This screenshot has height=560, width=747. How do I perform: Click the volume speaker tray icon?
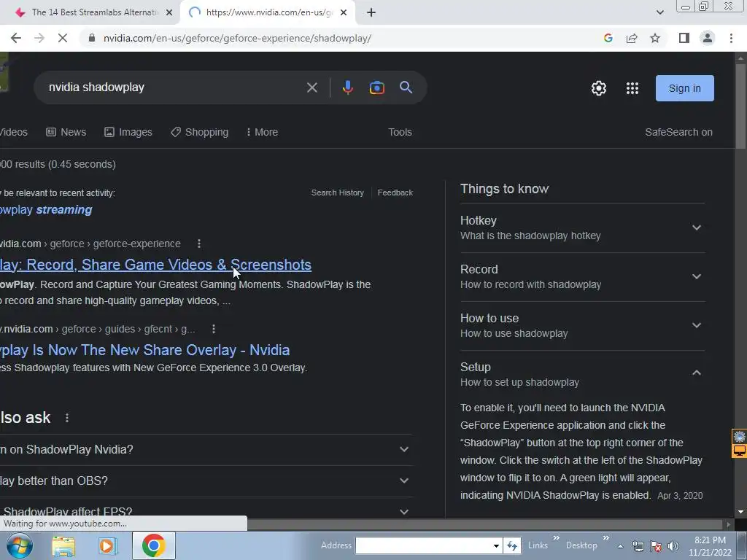tap(673, 546)
